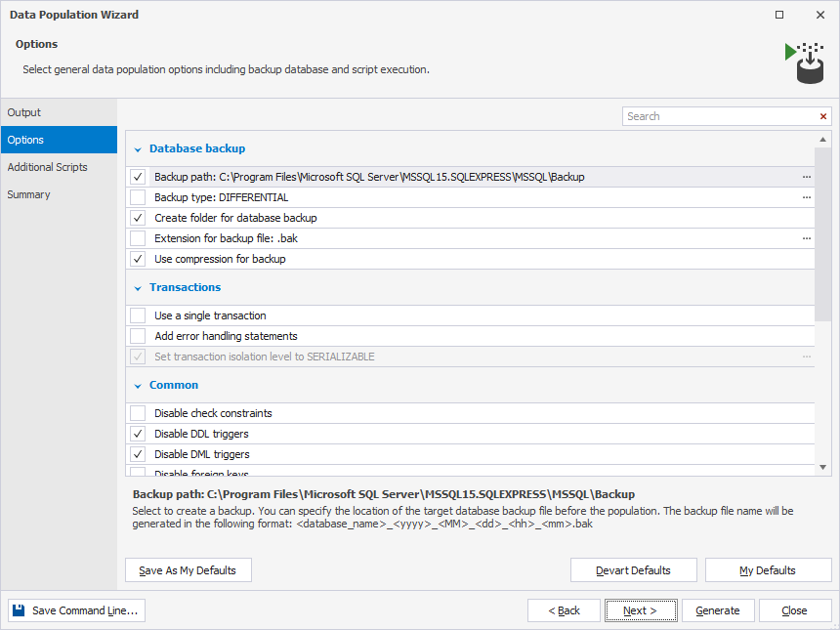
Task: Restore Devart Defaults
Action: (633, 570)
